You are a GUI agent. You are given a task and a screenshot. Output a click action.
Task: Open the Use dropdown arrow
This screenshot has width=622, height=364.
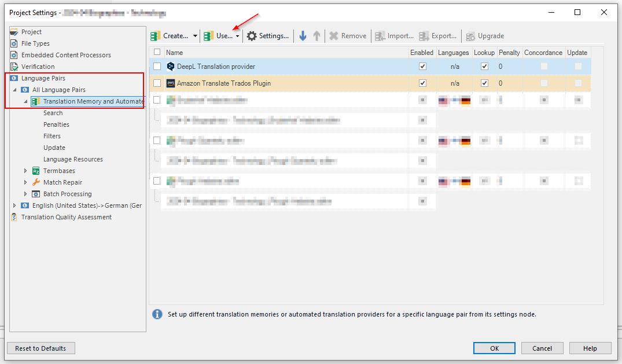tap(238, 36)
